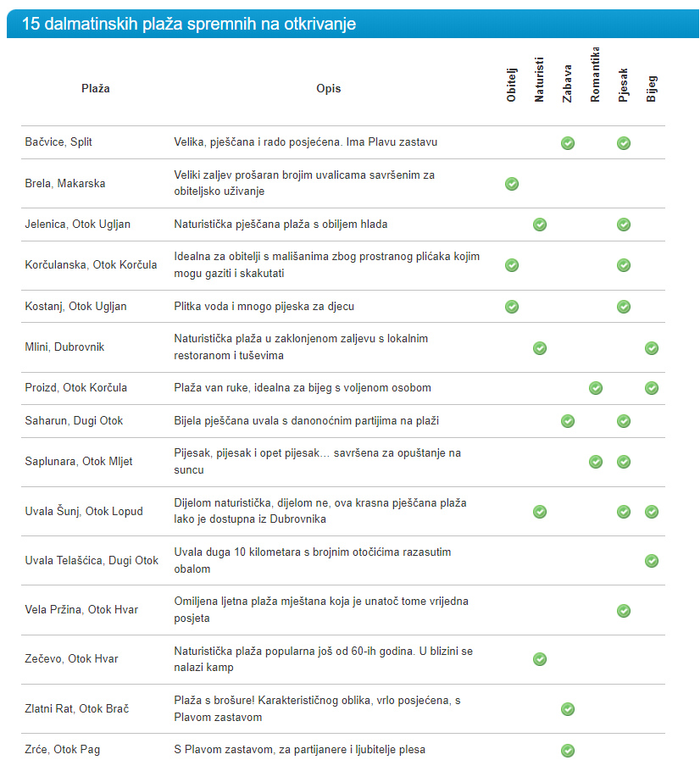
Task: Click the Bijeg checkmark in the Mlini, Dubrovnik row
Action: point(652,348)
